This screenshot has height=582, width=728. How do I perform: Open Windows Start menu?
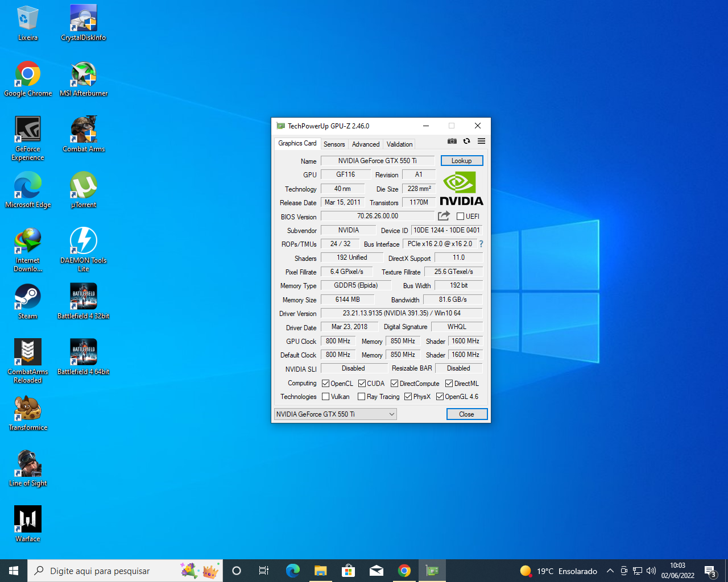[x=14, y=571]
